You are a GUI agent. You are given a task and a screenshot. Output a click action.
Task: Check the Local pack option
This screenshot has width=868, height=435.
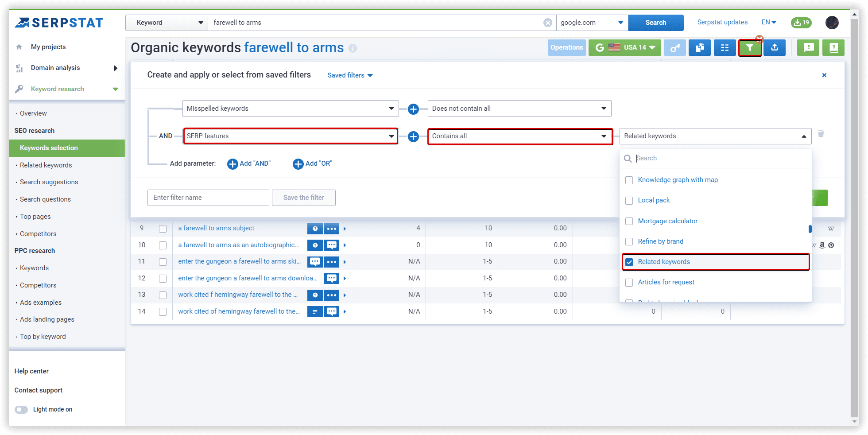pyautogui.click(x=629, y=201)
